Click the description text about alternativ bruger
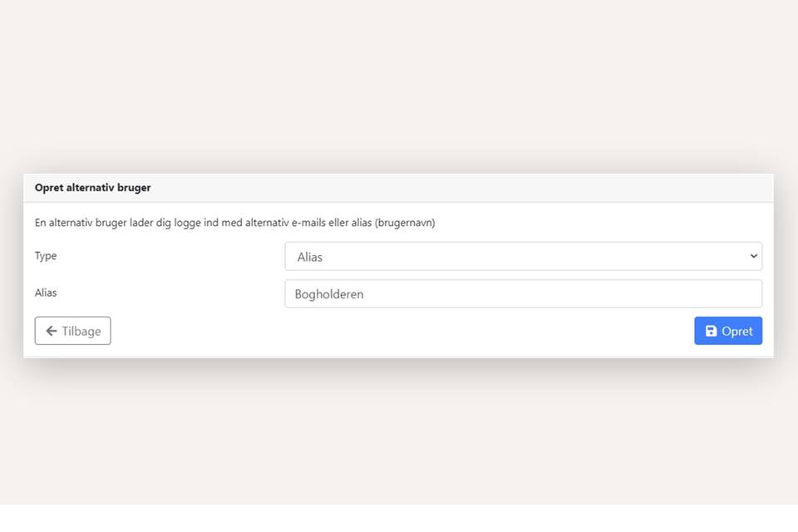This screenshot has height=532, width=798. tap(234, 223)
